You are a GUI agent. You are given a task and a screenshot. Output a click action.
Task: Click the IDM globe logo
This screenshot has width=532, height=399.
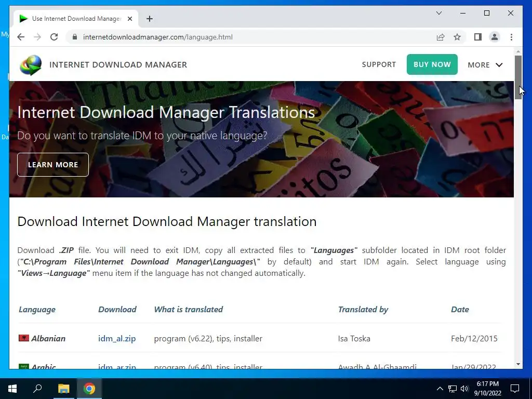31,65
